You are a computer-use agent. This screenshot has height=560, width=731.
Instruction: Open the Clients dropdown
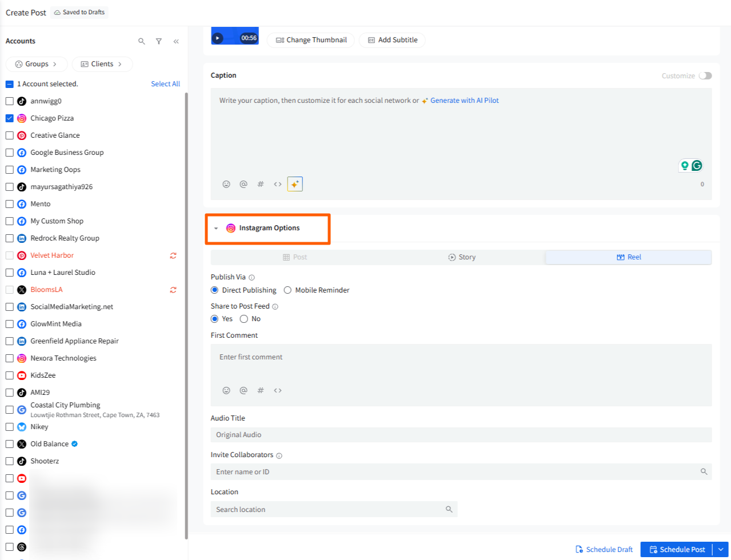tap(102, 64)
